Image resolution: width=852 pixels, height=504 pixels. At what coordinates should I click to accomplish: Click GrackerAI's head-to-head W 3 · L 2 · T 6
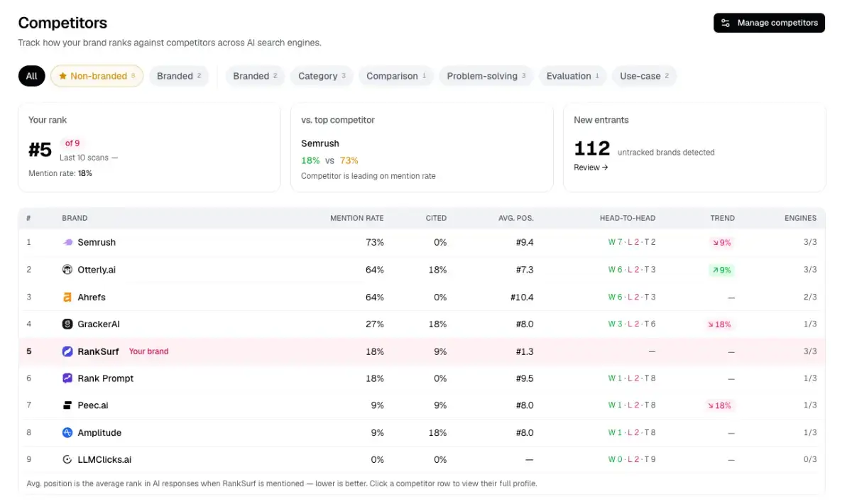(632, 324)
